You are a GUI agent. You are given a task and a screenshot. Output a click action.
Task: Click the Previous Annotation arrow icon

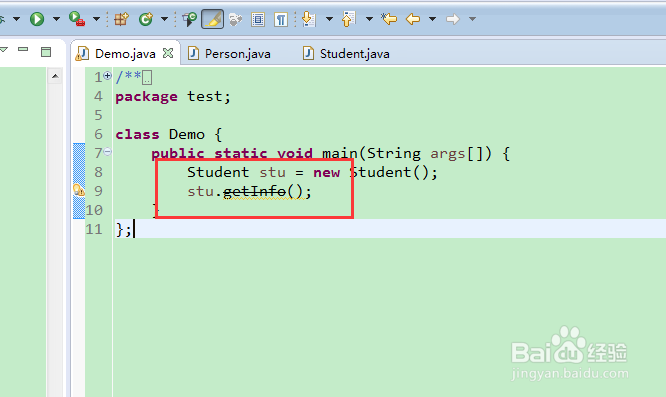coord(349,19)
